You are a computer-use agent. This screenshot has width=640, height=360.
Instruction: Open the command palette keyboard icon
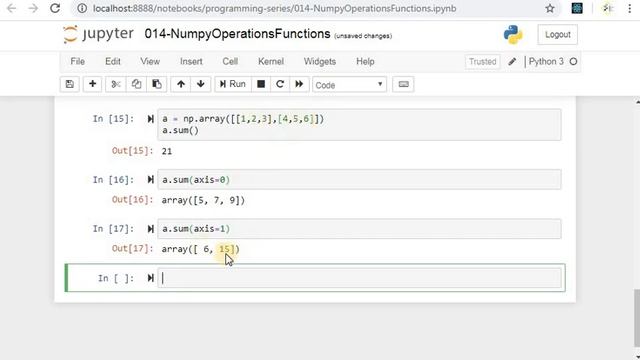[x=403, y=84]
